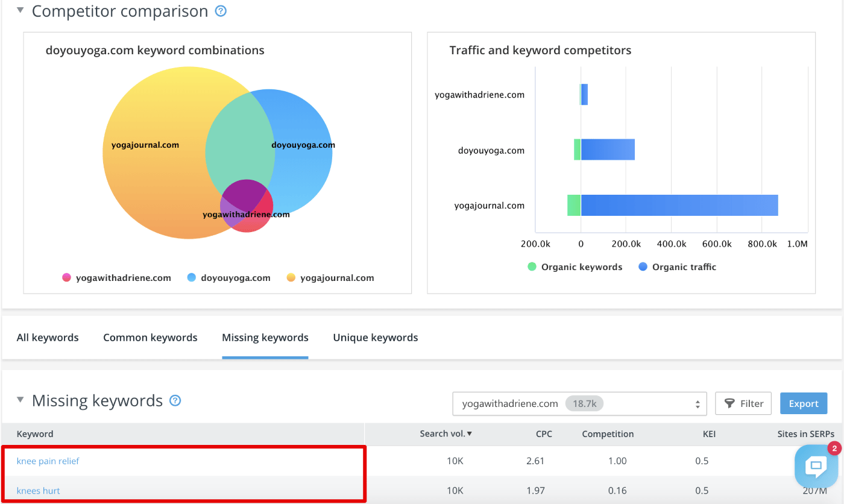
Task: Open help tooltip beside Competitor comparison heading
Action: pos(221,11)
